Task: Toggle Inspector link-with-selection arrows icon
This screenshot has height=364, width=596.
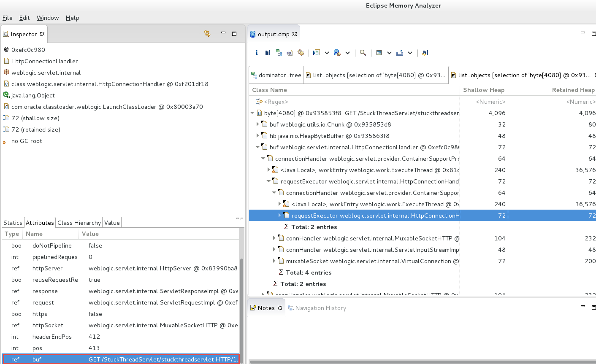Action: [207, 33]
